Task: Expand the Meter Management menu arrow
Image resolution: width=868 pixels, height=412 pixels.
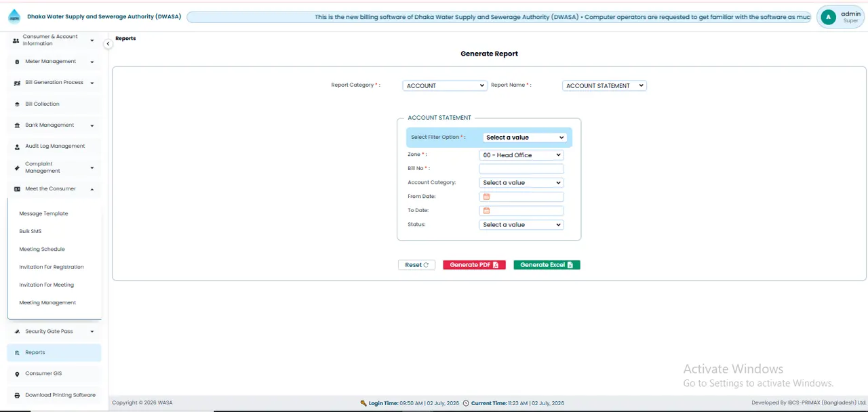Action: point(92,62)
